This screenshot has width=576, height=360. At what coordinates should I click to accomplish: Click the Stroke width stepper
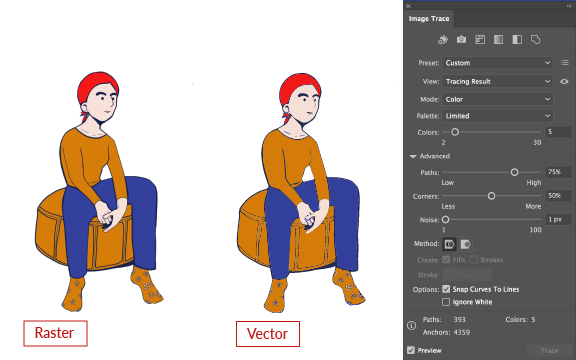coord(447,275)
